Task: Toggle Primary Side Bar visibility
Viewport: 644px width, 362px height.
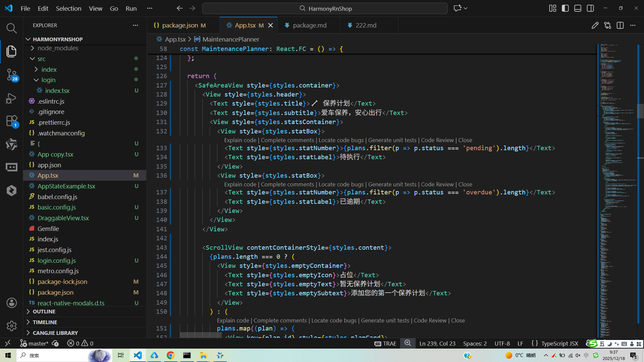Action: 565,8
